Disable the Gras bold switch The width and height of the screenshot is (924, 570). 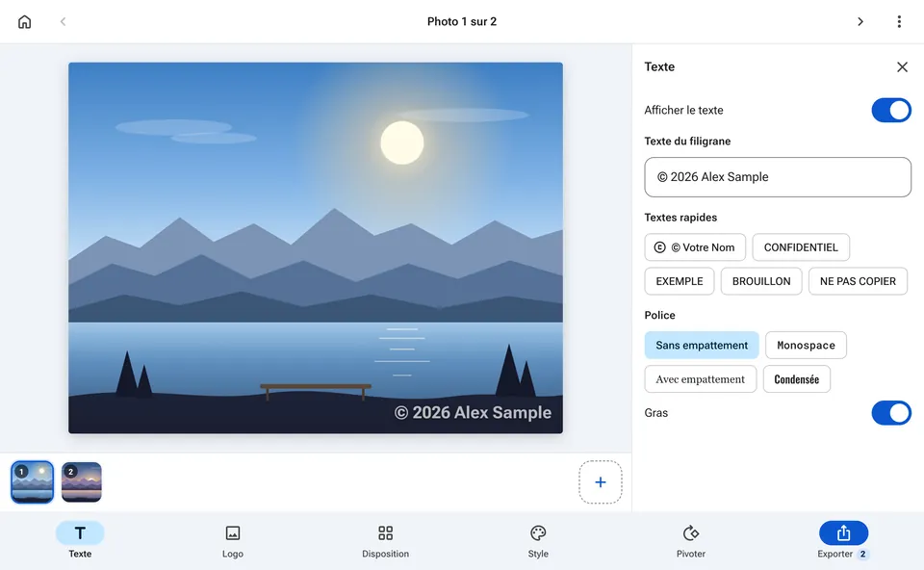891,413
